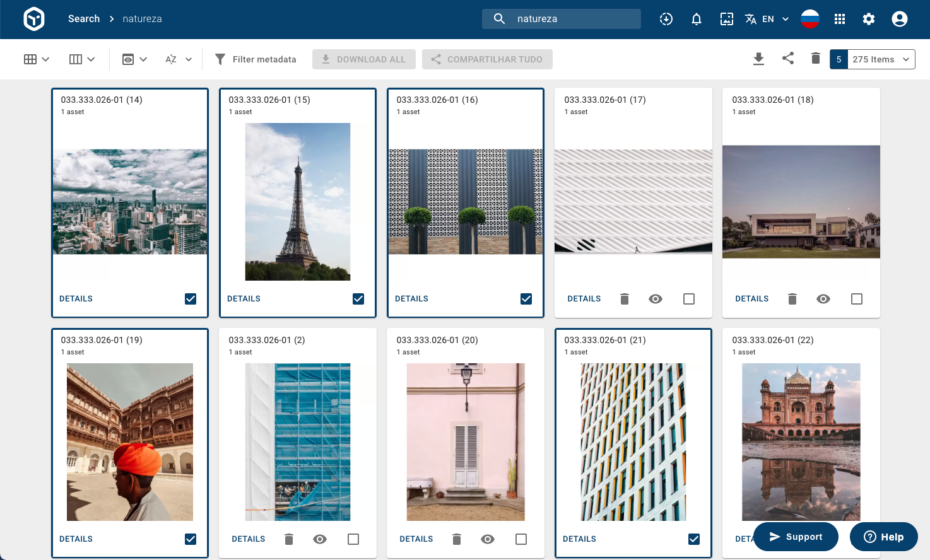The width and height of the screenshot is (930, 560).
Task: Click the grid view layout icon
Action: point(30,59)
